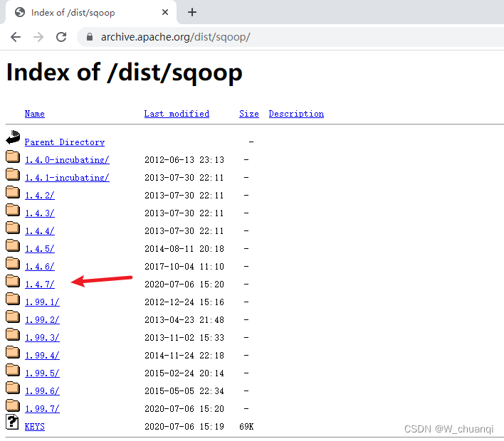504x441 pixels.
Task: Click folder icon beside 1.4.1-incubating/
Action: [x=13, y=174]
